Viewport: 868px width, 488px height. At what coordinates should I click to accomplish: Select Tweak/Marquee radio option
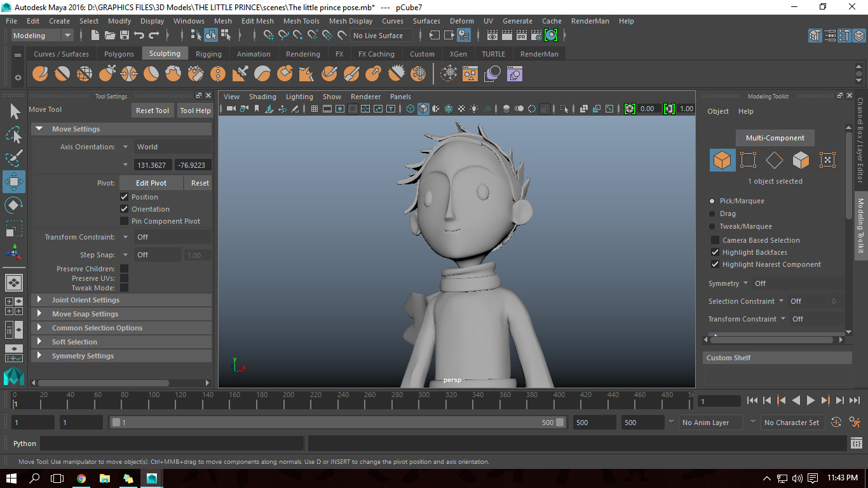tap(712, 226)
